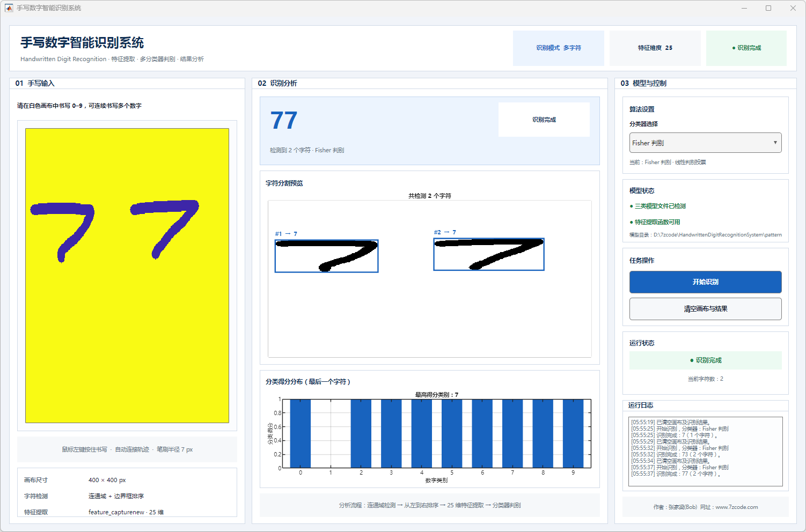Click the white 识别完成 box beside result

(544, 120)
